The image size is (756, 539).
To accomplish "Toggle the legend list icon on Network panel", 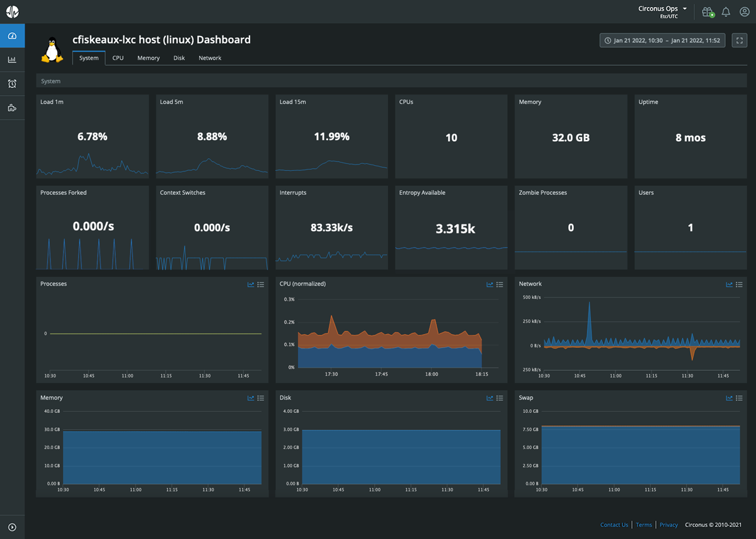I will tap(738, 284).
